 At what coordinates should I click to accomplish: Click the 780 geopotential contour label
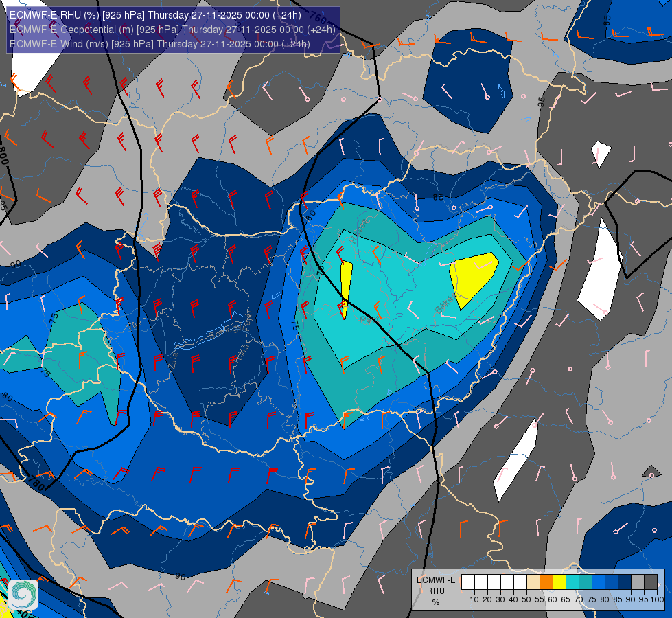36,483
